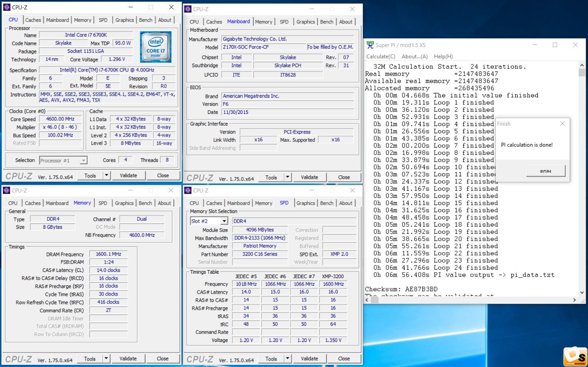Click the Intel Core i7 logo image

(156, 47)
